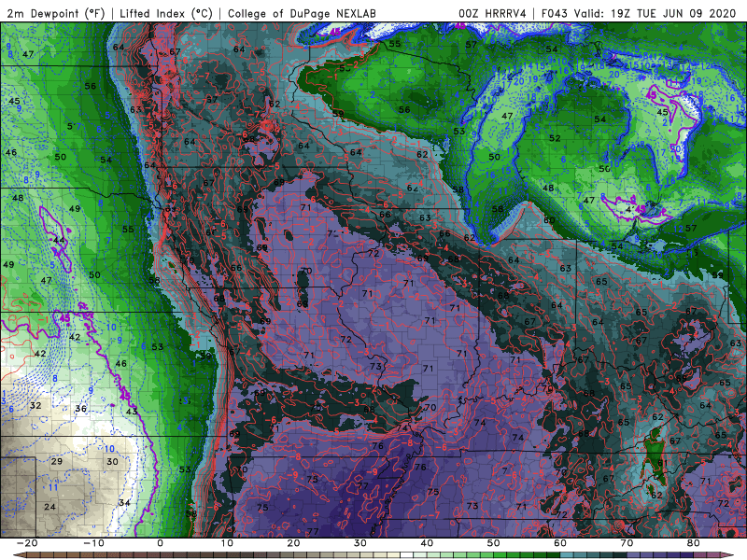The height and width of the screenshot is (560, 747).
Task: Click the dewpoint value 29 on the map
Action: 57,461
